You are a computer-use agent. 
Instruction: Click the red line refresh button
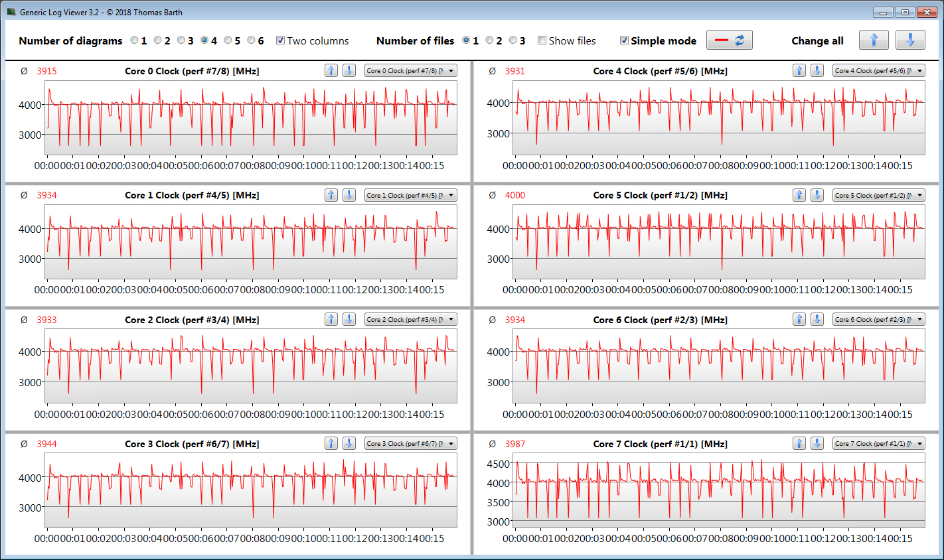coord(730,40)
